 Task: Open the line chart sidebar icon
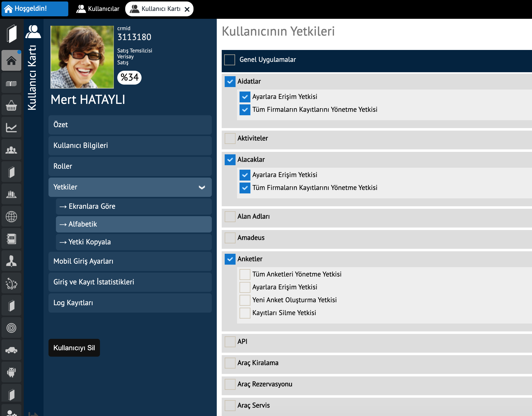[x=11, y=128]
